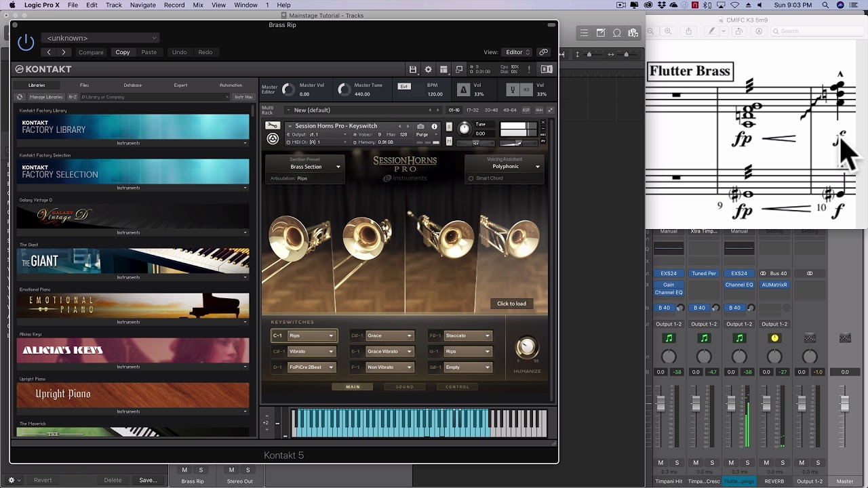Click the Native Instruments logo button

pos(547,69)
